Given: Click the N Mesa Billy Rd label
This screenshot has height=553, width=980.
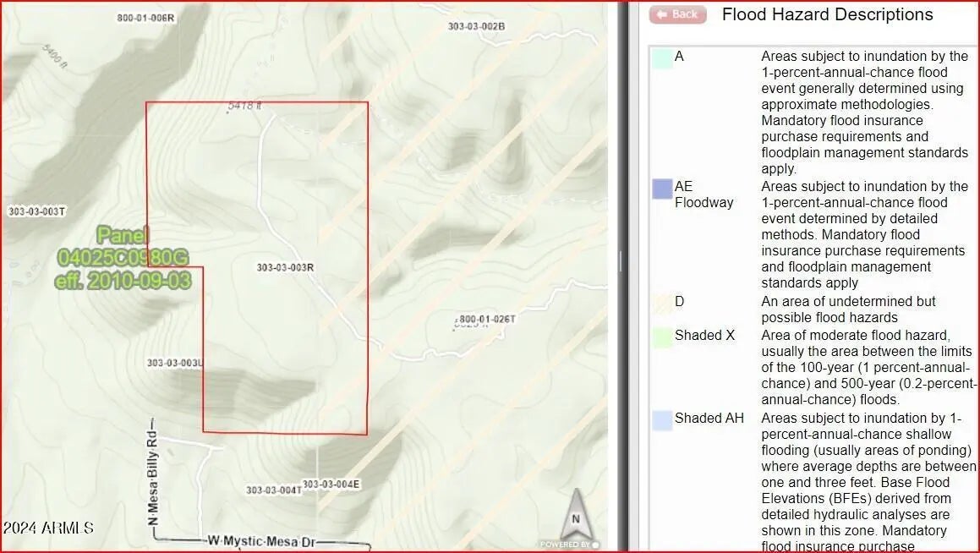Looking at the screenshot, I should [153, 471].
